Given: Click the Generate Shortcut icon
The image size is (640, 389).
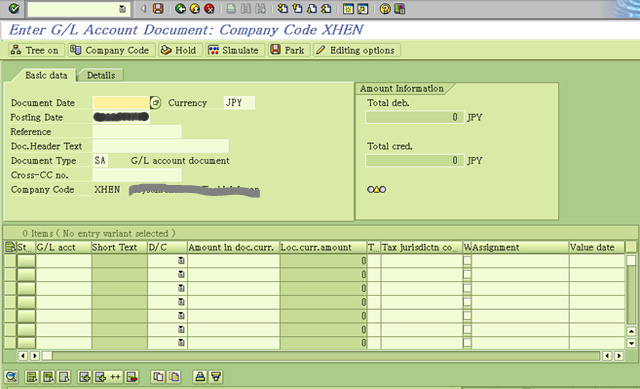Looking at the screenshot, I should pos(363,9).
